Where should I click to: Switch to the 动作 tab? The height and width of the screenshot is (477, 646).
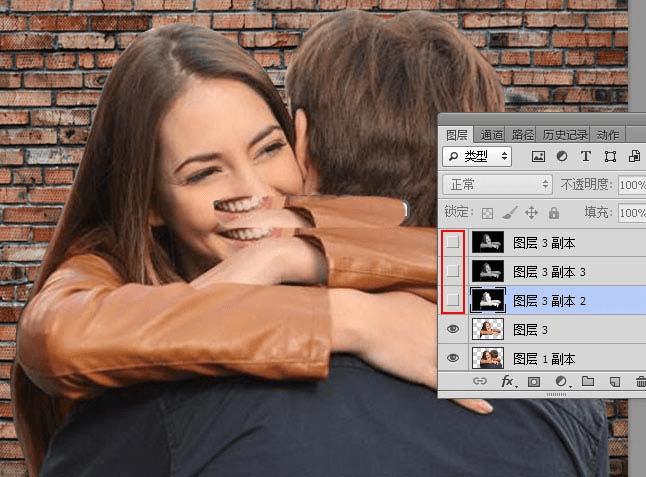coord(608,135)
